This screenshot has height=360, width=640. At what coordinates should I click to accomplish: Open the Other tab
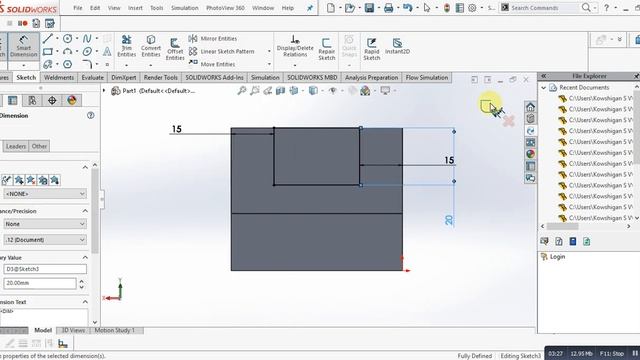click(39, 146)
